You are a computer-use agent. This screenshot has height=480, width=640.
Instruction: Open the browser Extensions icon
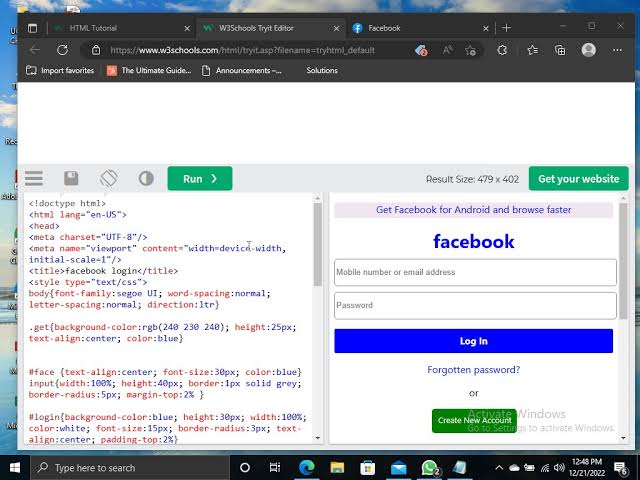pyautogui.click(x=502, y=50)
